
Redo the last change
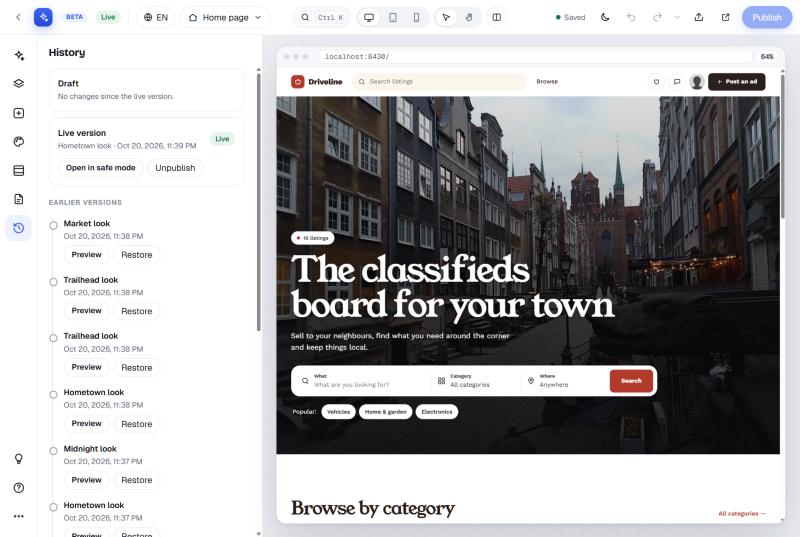click(657, 17)
